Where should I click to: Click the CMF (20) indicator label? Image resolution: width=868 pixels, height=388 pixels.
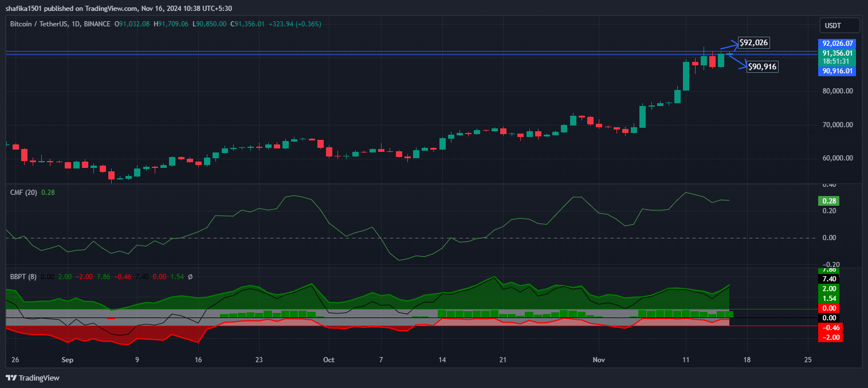coord(23,193)
